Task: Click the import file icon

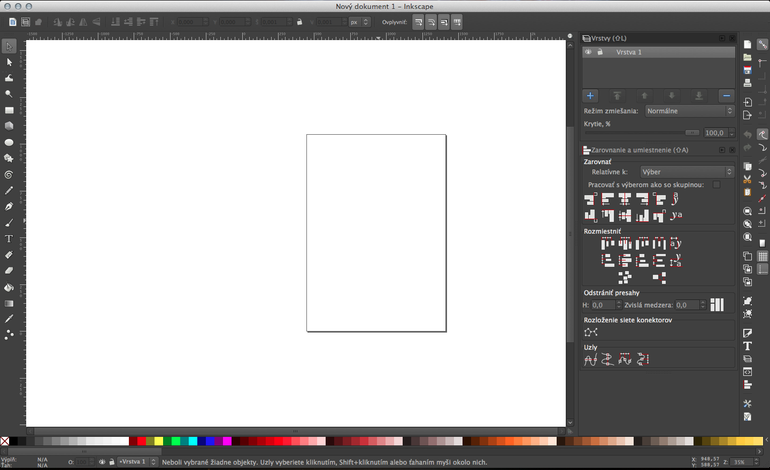Action: tap(747, 102)
